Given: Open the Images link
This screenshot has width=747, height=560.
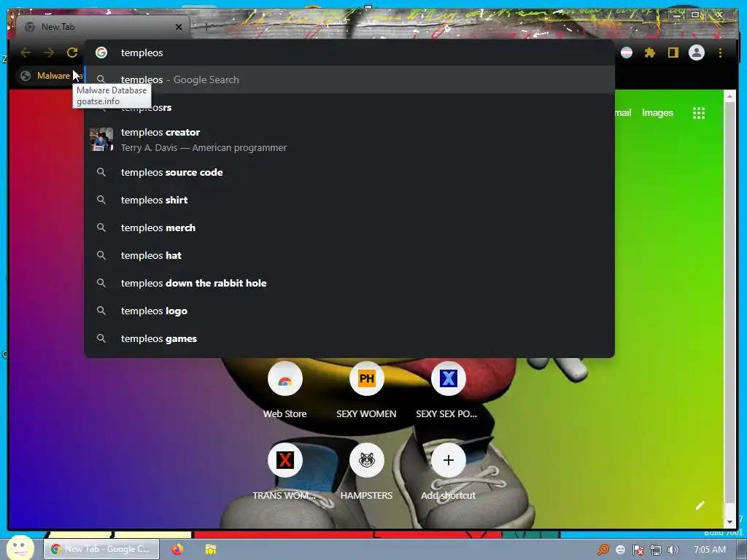Looking at the screenshot, I should 657,113.
